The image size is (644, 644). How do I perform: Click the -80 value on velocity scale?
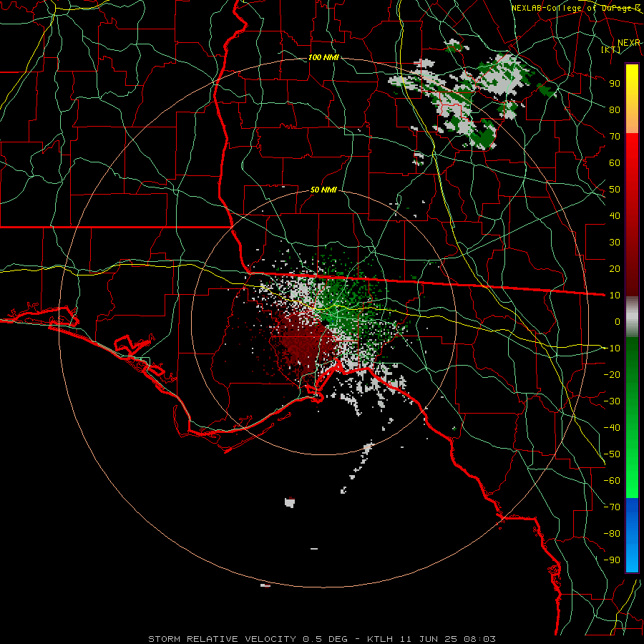click(612, 534)
